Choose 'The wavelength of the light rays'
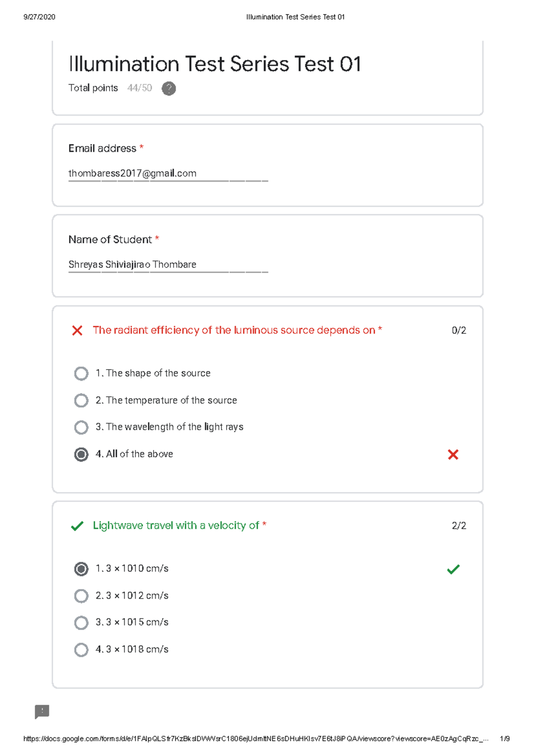The width and height of the screenshot is (534, 756). [81, 427]
